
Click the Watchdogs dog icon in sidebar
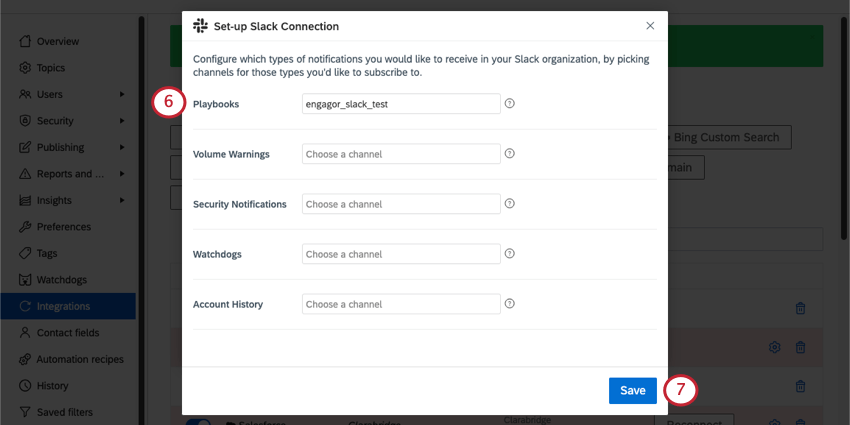click(25, 280)
